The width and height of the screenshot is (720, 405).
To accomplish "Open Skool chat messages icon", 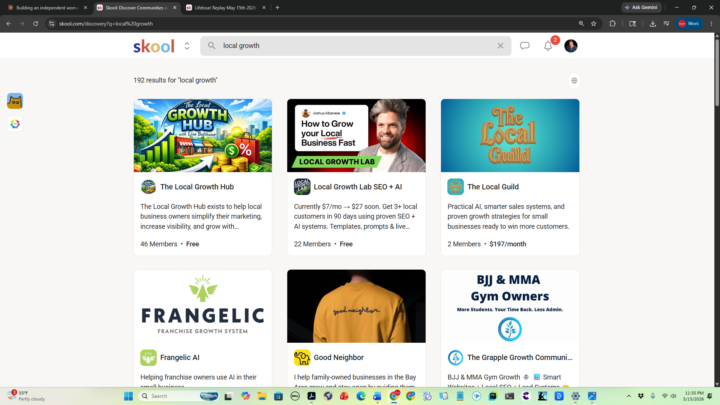I will pos(524,46).
